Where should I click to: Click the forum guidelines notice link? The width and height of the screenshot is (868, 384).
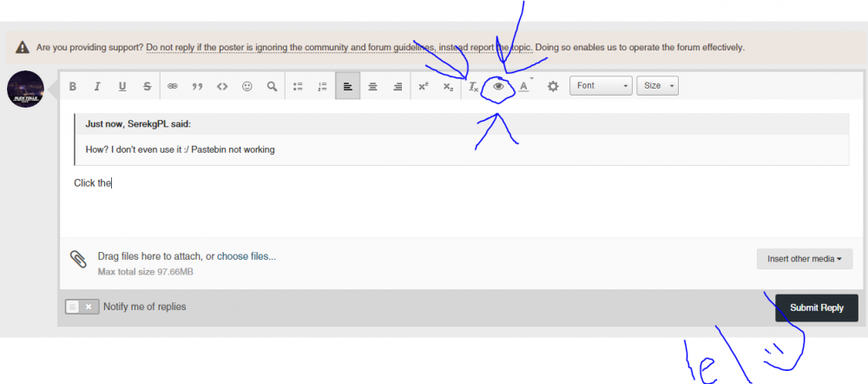pos(339,48)
